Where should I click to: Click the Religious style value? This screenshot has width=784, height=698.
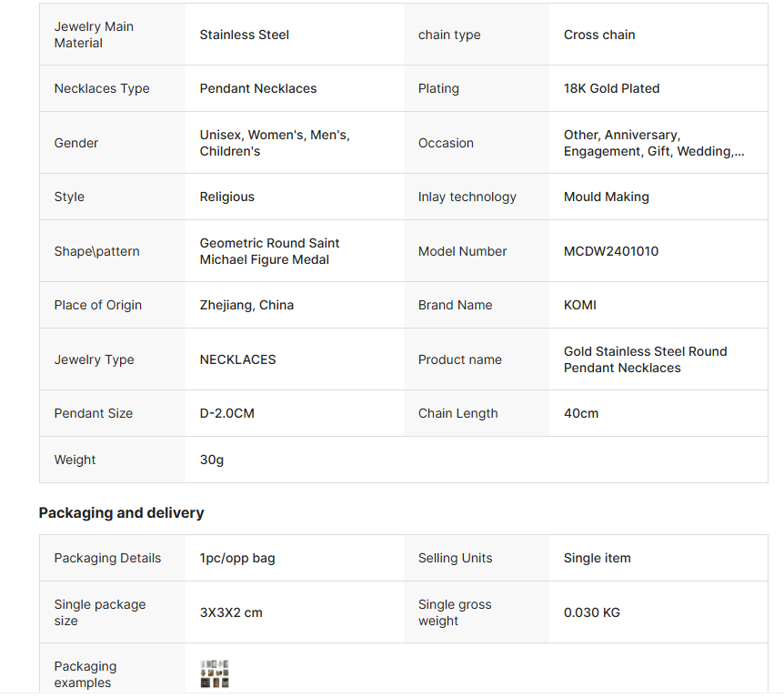point(227,197)
